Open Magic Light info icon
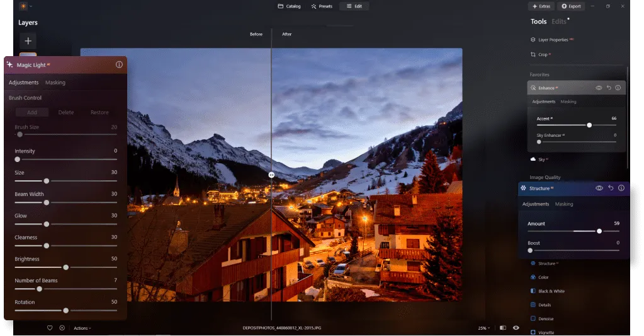Image resolution: width=644 pixels, height=336 pixels. 119,64
